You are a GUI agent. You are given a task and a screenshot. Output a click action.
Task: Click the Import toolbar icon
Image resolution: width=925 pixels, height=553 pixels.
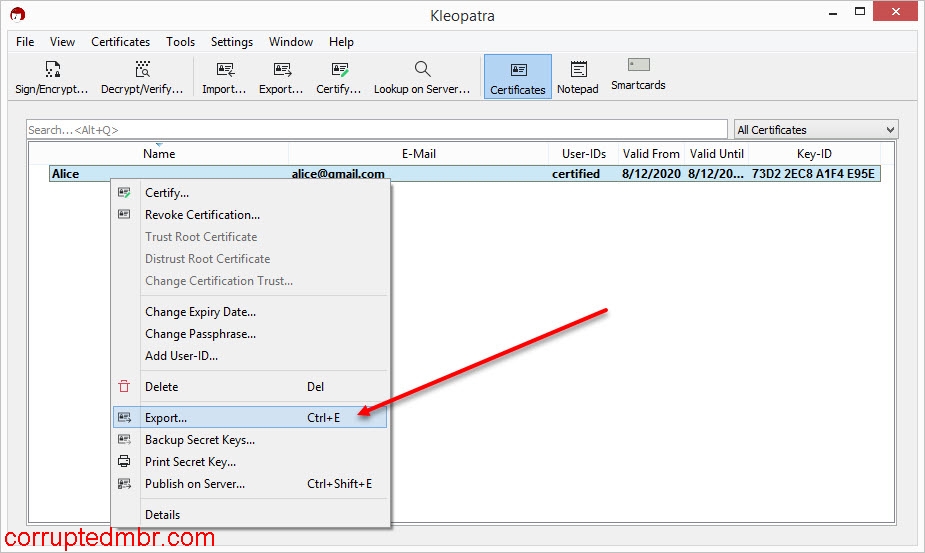(x=224, y=77)
